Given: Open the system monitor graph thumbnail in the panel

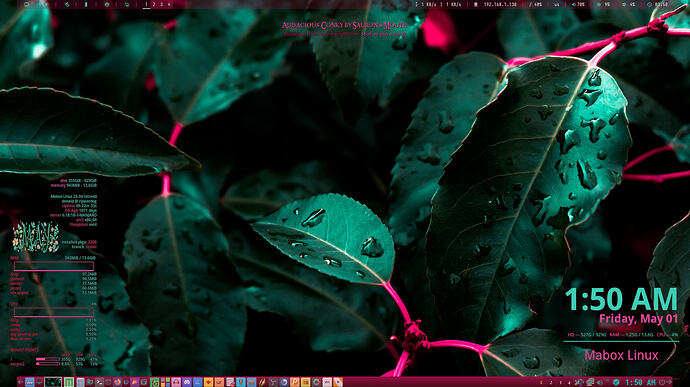Looking at the screenshot, I should pyautogui.click(x=53, y=382).
